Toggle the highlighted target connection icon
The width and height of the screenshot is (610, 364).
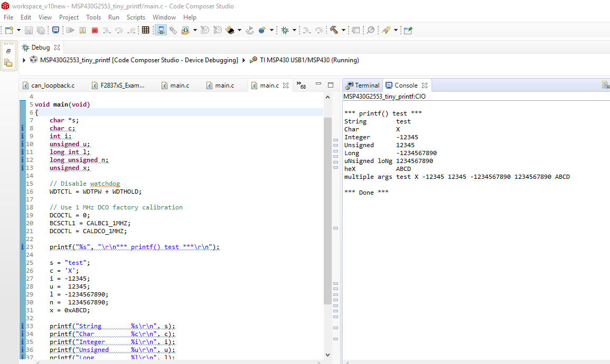161,31
